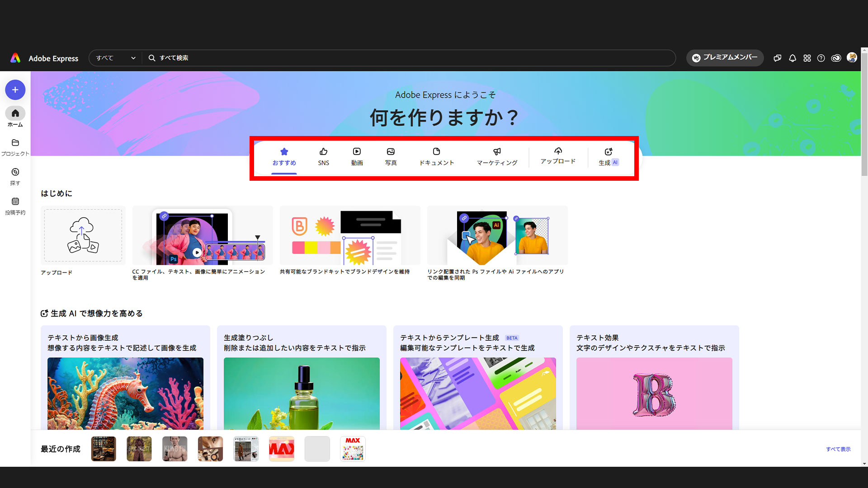Screen dimensions: 868x488
Task: Click the scroll-down arrow on the right edge
Action: click(x=863, y=463)
